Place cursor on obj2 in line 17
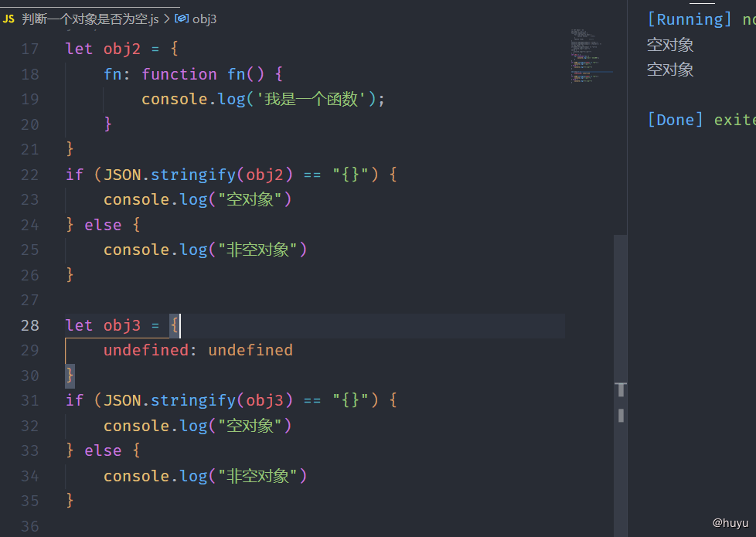The image size is (756, 537). (122, 49)
